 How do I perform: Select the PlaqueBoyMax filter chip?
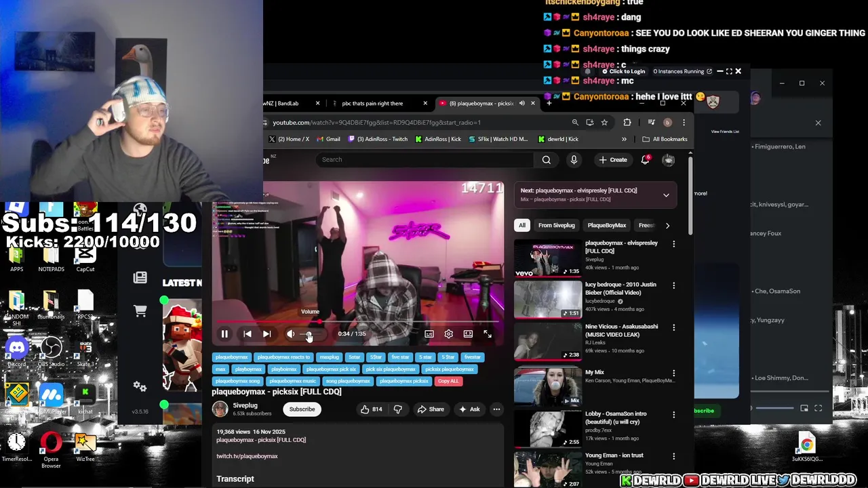pyautogui.click(x=607, y=226)
